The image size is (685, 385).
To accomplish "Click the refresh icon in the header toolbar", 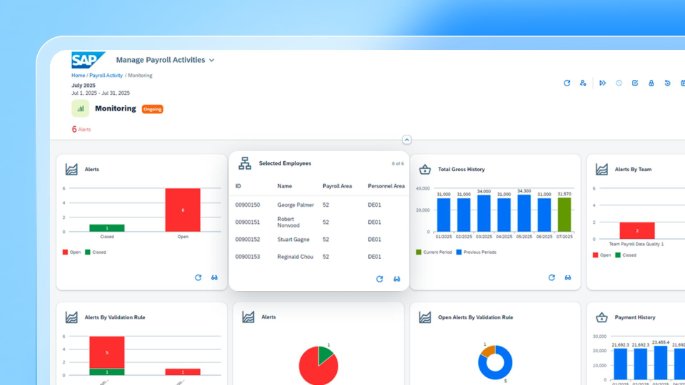I will [x=567, y=83].
